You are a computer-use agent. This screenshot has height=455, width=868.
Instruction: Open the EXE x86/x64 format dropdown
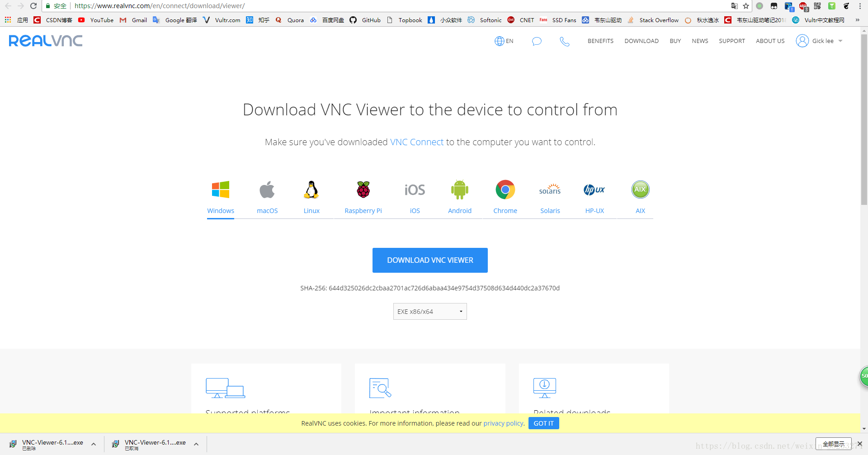click(x=430, y=311)
